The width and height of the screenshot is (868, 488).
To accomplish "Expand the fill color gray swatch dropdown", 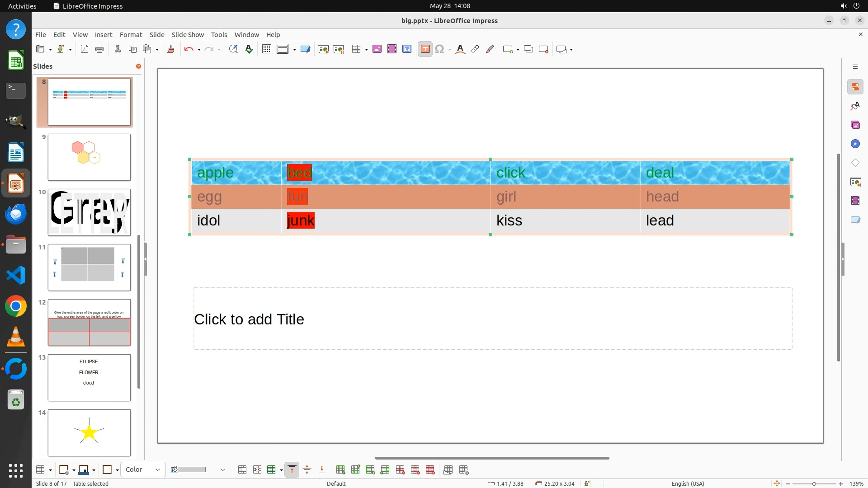I will (x=222, y=470).
